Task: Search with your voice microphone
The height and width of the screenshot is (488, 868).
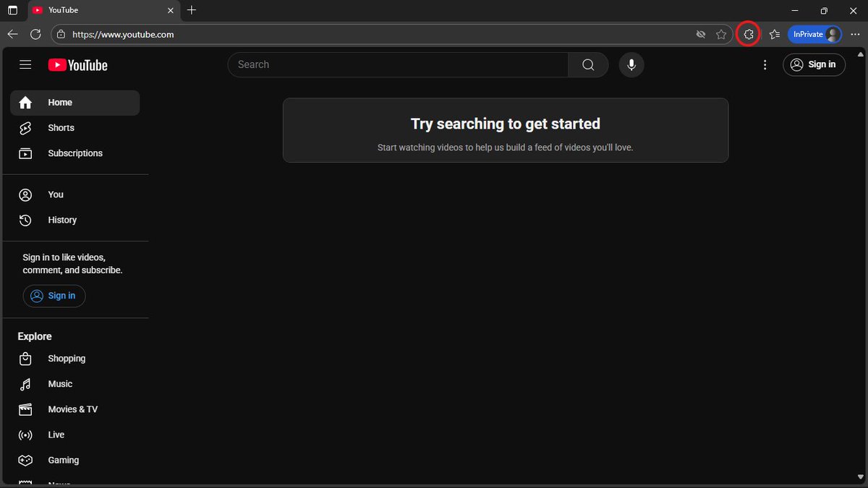Action: tap(631, 65)
